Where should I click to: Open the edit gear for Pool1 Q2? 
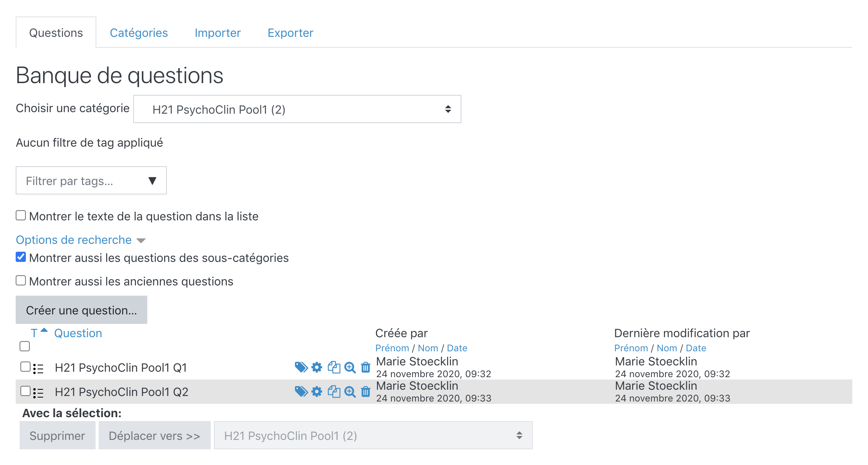point(317,392)
